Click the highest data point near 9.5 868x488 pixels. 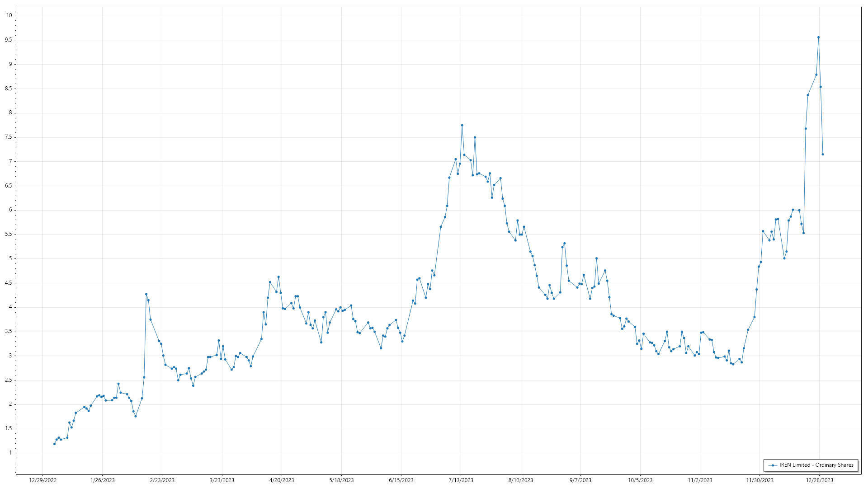tap(818, 38)
